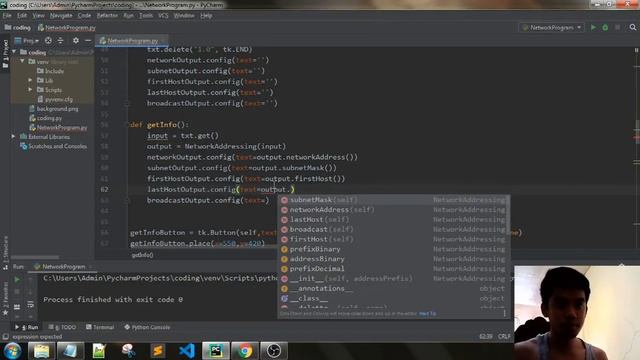Select background.png in project tree
This screenshot has height=360, width=640.
coord(53,109)
